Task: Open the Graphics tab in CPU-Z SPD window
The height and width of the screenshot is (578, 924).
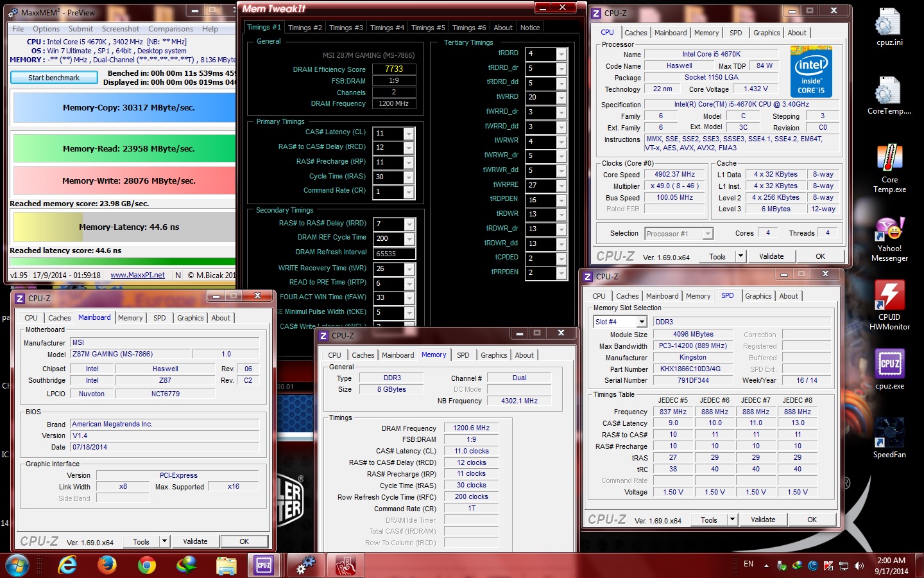Action: click(758, 296)
